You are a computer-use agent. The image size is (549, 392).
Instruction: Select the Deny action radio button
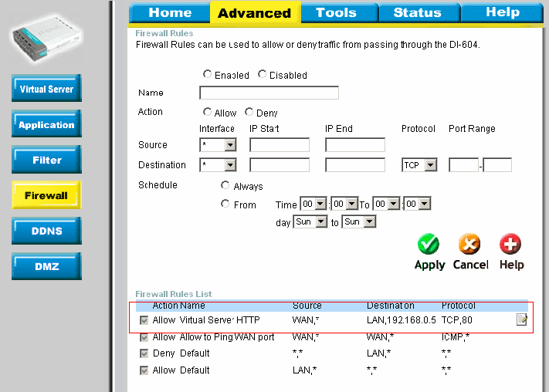pyautogui.click(x=249, y=113)
